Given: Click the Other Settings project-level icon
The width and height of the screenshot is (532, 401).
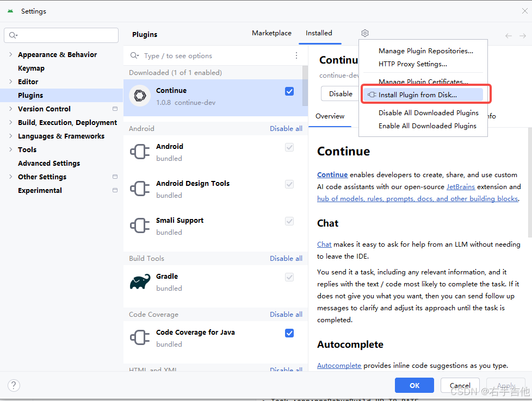Looking at the screenshot, I should (x=115, y=177).
